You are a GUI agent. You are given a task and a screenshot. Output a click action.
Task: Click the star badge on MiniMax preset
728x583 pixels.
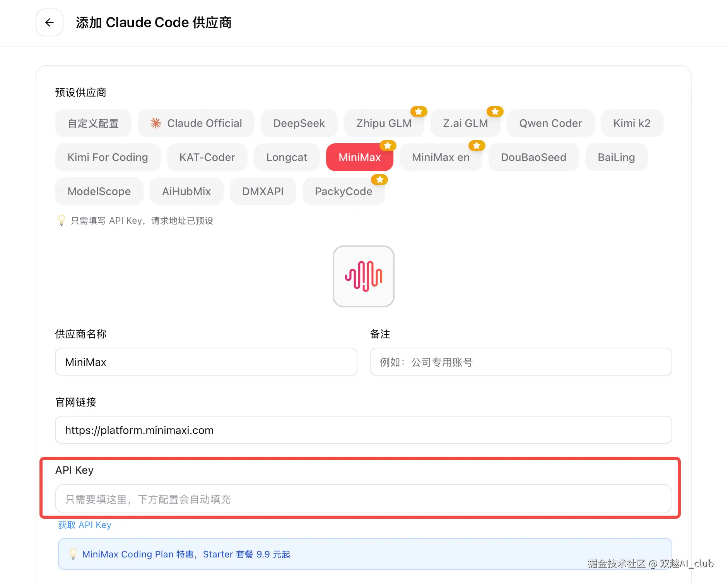click(x=388, y=146)
